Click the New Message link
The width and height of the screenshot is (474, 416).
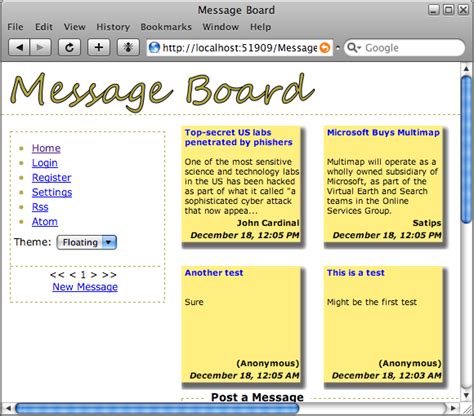tap(85, 287)
